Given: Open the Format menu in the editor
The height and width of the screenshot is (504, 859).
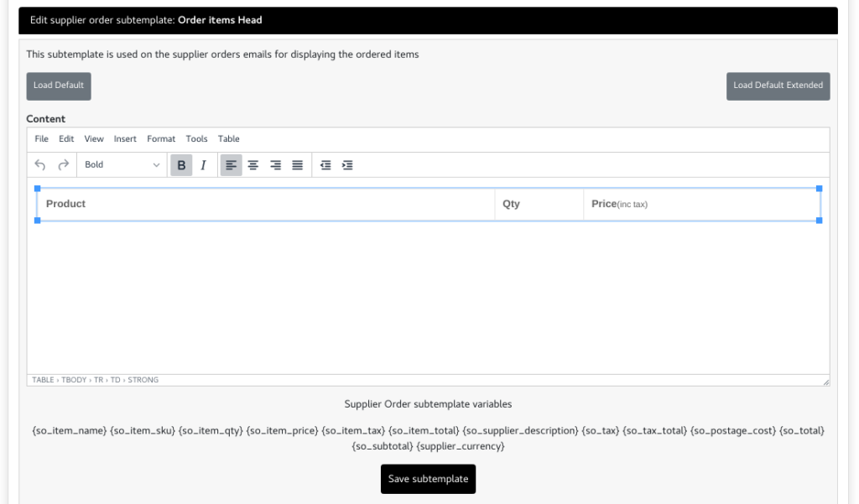Looking at the screenshot, I should coord(161,138).
